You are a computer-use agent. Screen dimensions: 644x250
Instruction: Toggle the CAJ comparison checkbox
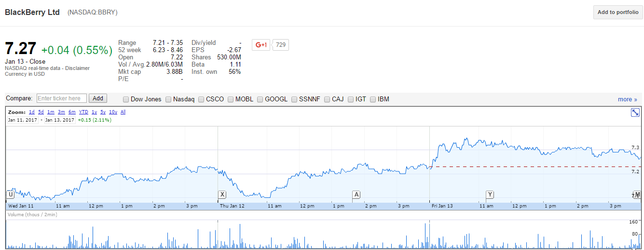327,99
